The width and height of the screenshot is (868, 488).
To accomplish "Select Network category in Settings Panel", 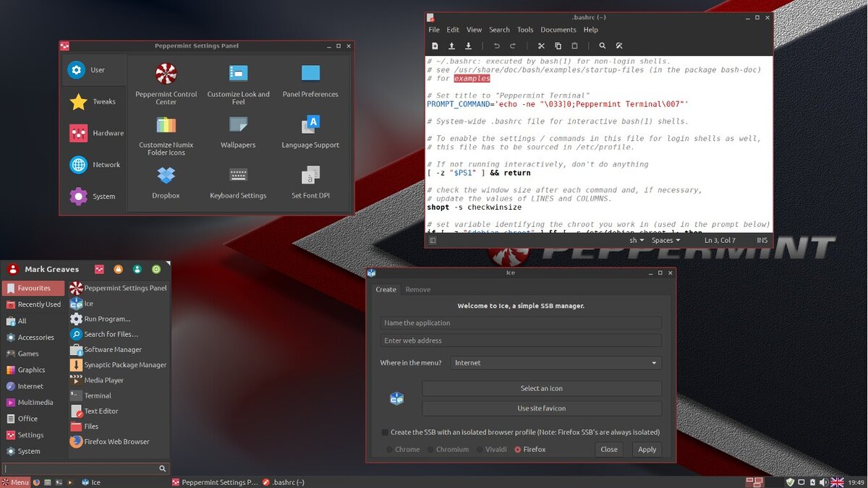I will pos(93,165).
